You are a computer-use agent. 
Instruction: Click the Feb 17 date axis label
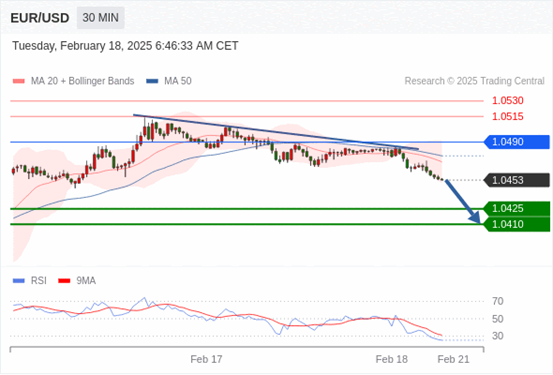point(206,359)
